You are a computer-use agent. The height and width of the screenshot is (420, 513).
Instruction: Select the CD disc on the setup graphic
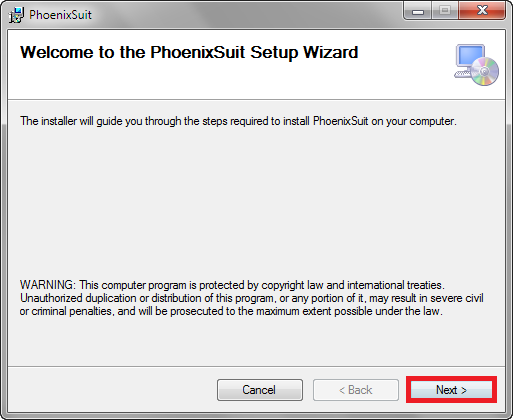tap(485, 71)
